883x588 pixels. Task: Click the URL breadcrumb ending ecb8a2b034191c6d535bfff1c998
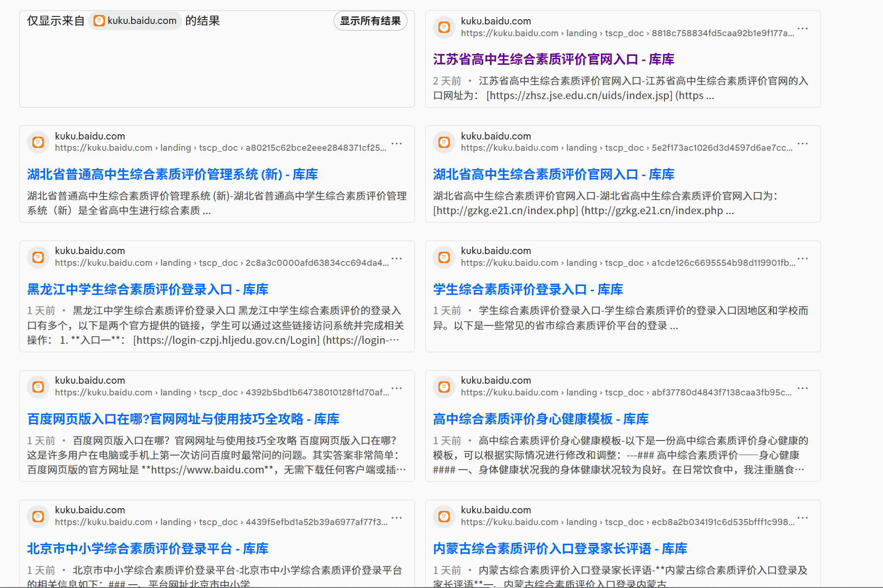point(628,522)
